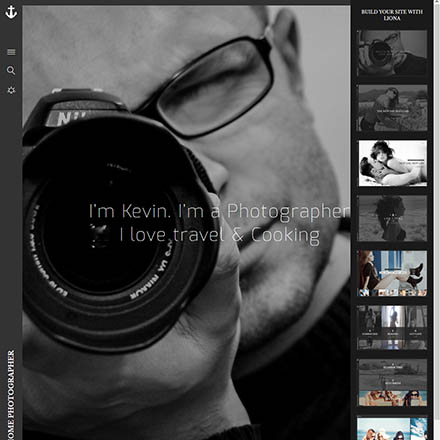Select the couple in field thumbnail

point(393,108)
